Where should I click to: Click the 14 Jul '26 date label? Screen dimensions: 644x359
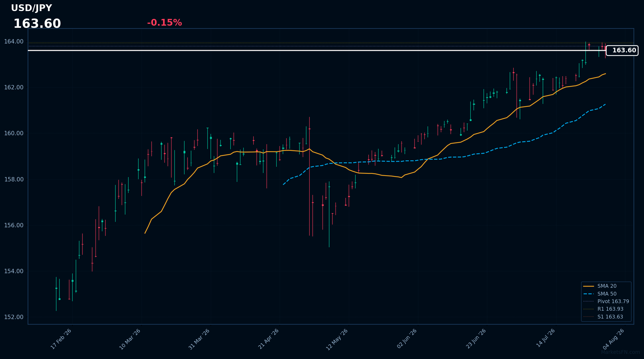pos(546,338)
